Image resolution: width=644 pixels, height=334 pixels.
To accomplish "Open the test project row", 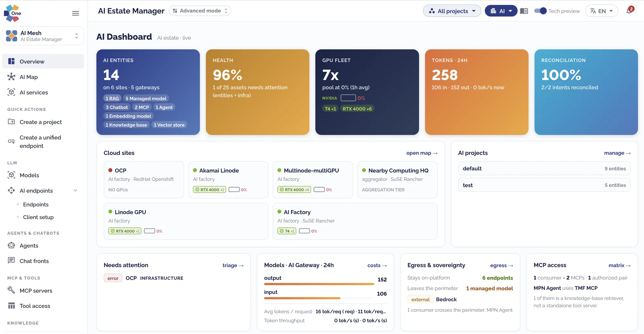I will 544,185.
